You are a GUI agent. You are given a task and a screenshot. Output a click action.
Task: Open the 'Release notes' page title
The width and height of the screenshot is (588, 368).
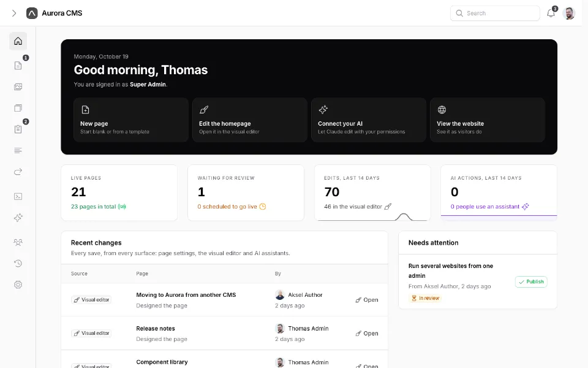tap(155, 329)
